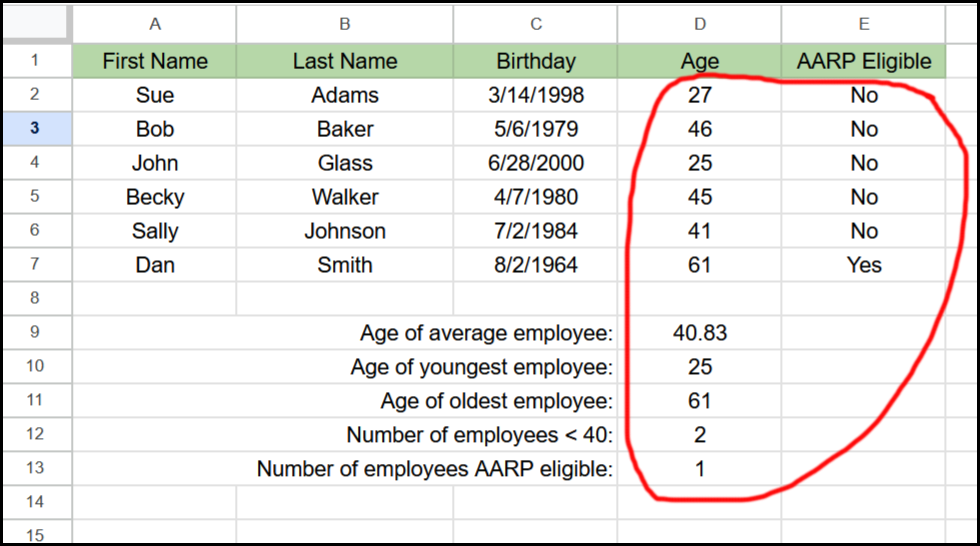
Task: Click the 'AARP Eligible' header cell
Action: [x=863, y=61]
